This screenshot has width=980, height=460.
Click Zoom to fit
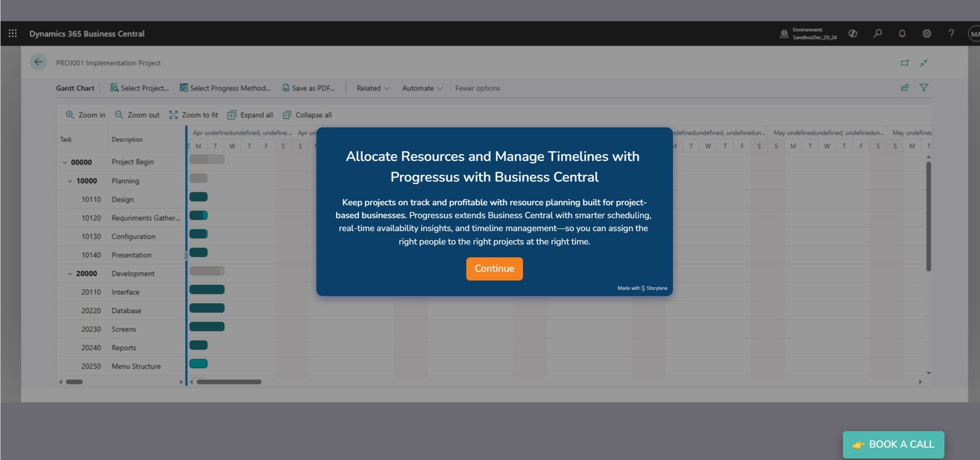tap(194, 115)
